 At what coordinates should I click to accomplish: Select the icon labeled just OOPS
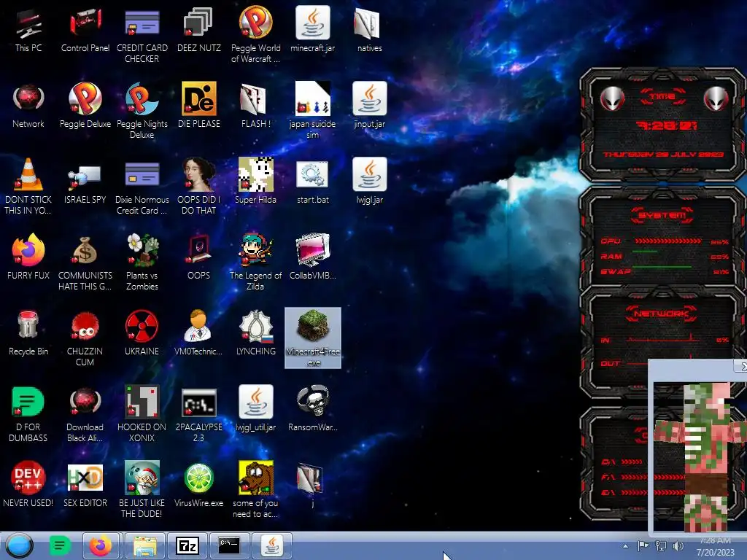click(198, 250)
